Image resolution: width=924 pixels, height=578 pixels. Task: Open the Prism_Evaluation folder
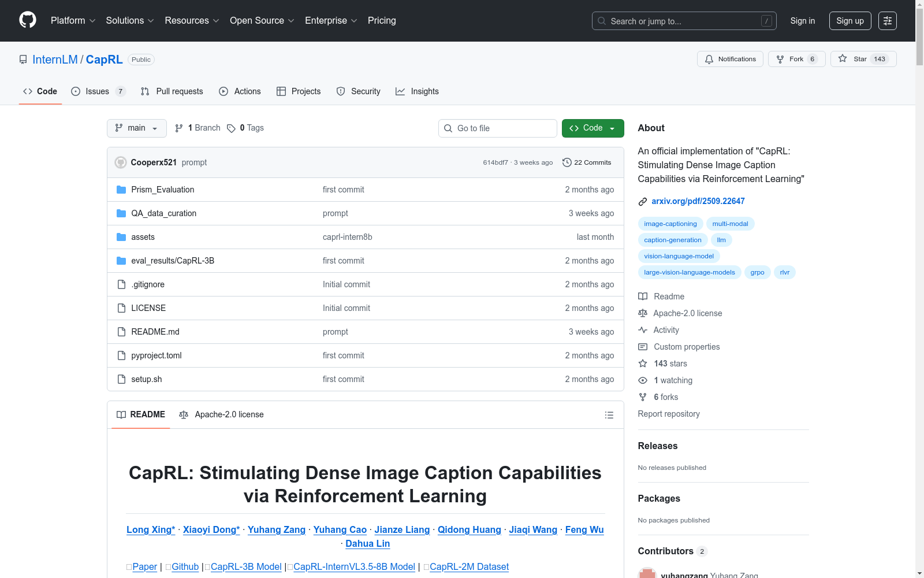163,190
